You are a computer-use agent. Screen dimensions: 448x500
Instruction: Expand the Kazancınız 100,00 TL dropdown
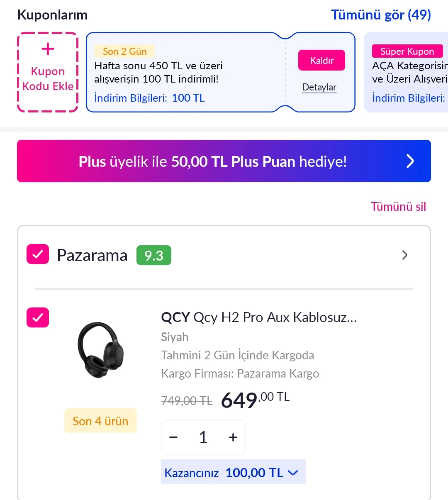pos(293,473)
